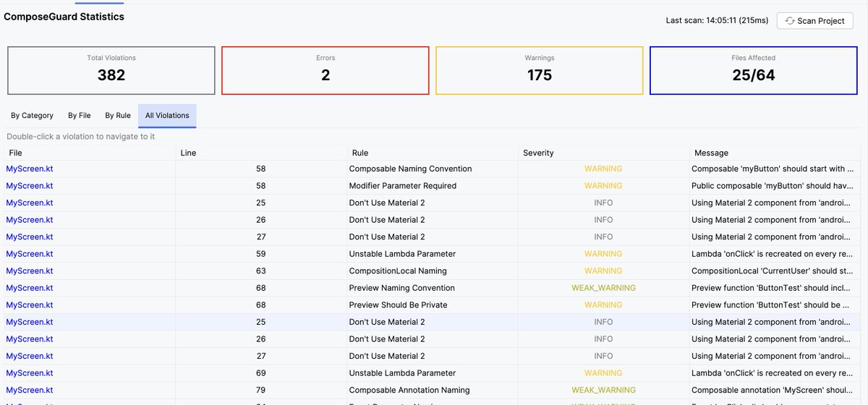Click WARNING severity in Composable Naming Convention row

[603, 169]
